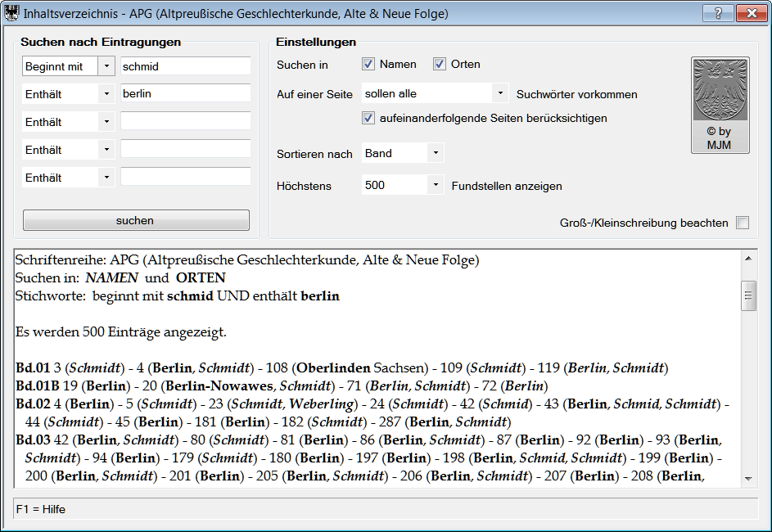Screen dimensions: 772x532
Task: Uncheck the "Namen" checkbox
Action: pyautogui.click(x=368, y=64)
